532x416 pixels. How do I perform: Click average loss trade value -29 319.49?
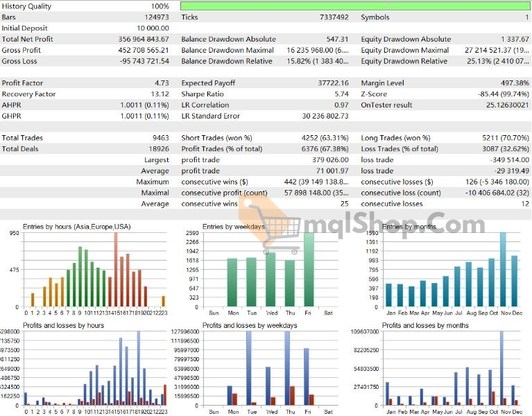point(512,171)
